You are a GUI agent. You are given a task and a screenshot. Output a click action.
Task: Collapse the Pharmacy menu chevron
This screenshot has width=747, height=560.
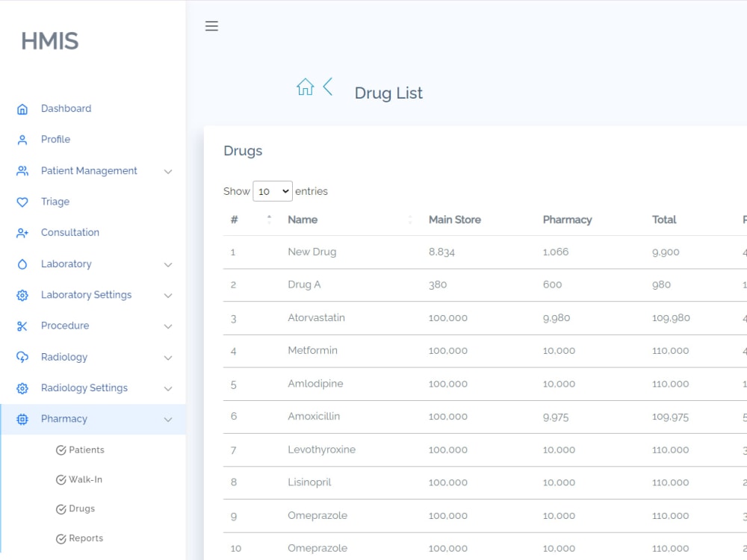pyautogui.click(x=168, y=420)
